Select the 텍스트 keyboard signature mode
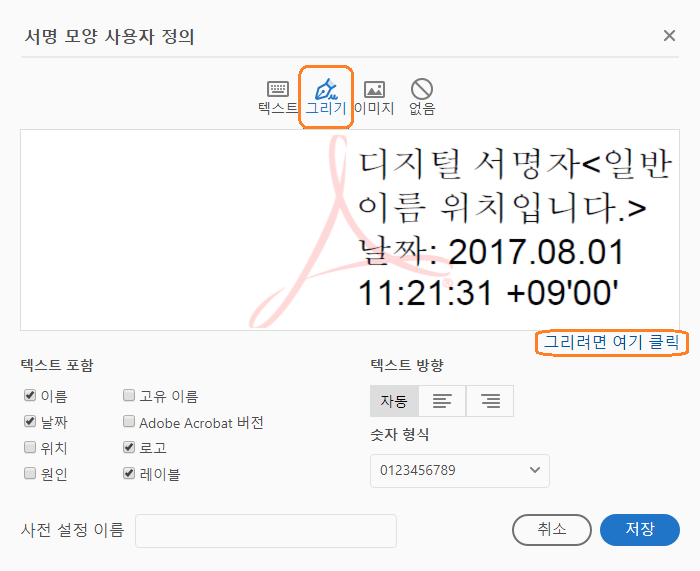700x571 pixels. pyautogui.click(x=278, y=97)
